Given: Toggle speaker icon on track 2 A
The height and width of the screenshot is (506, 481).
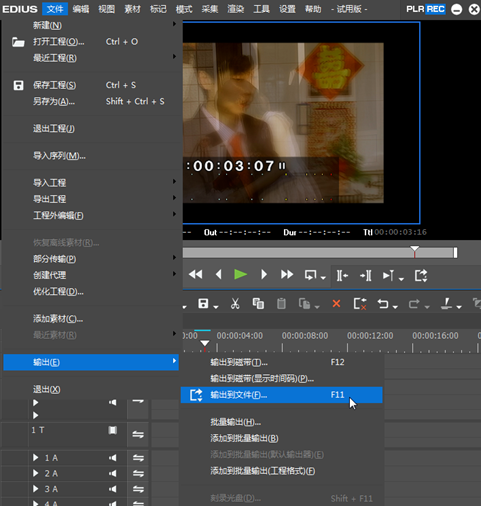Looking at the screenshot, I should pyautogui.click(x=113, y=473).
